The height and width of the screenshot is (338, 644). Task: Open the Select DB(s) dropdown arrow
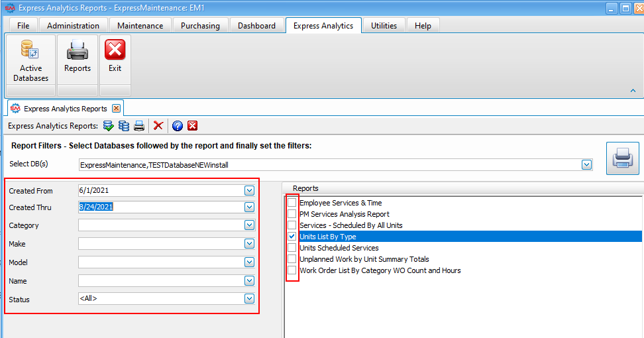pos(586,164)
